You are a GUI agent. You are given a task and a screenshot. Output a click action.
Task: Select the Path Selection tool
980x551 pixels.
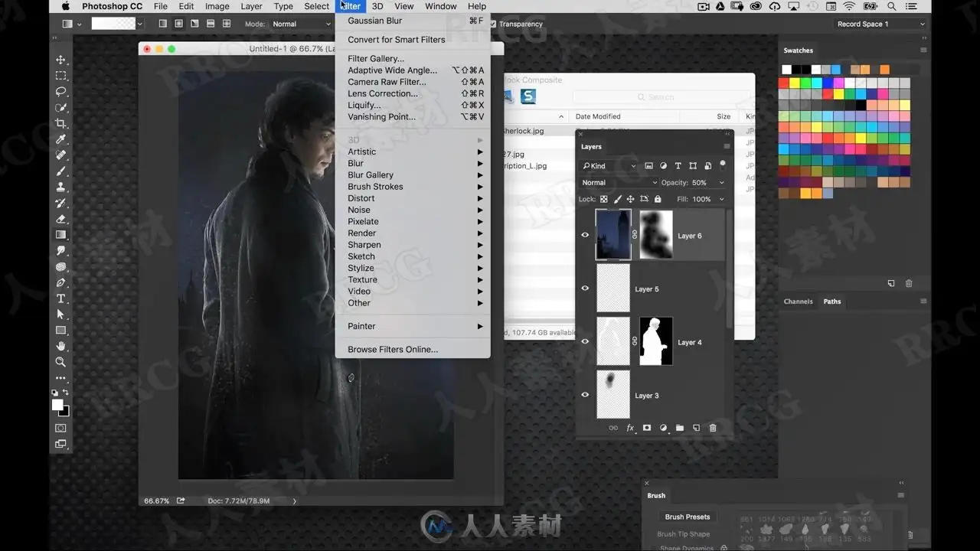tap(60, 315)
